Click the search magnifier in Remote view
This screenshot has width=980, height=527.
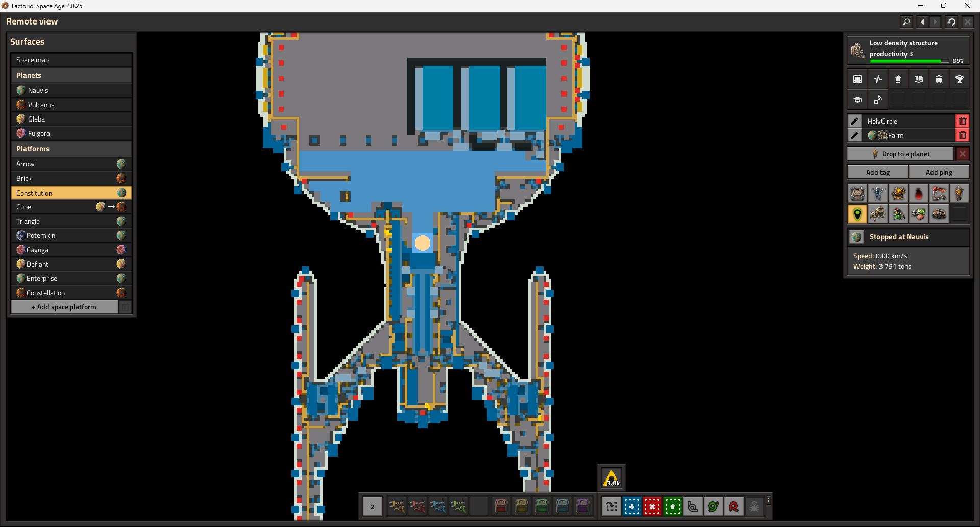pos(906,22)
